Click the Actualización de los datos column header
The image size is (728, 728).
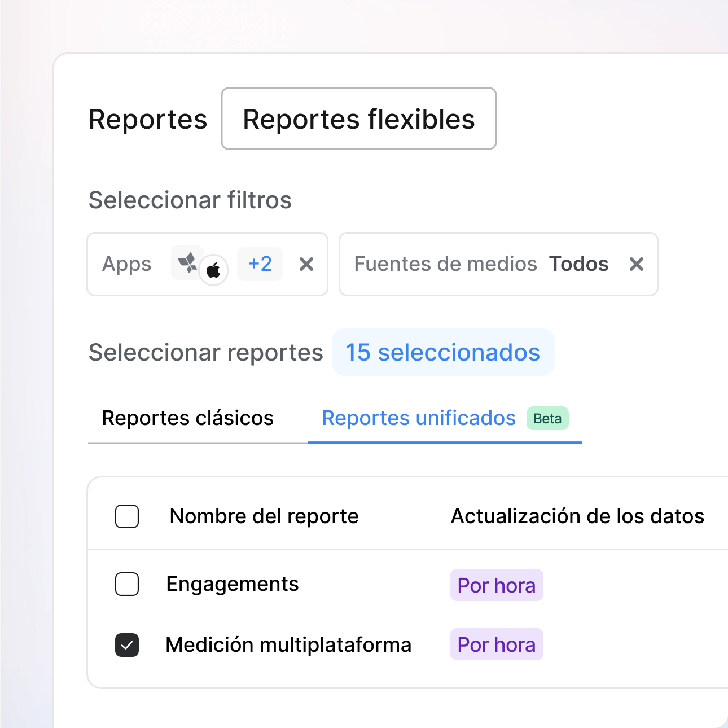tap(577, 516)
